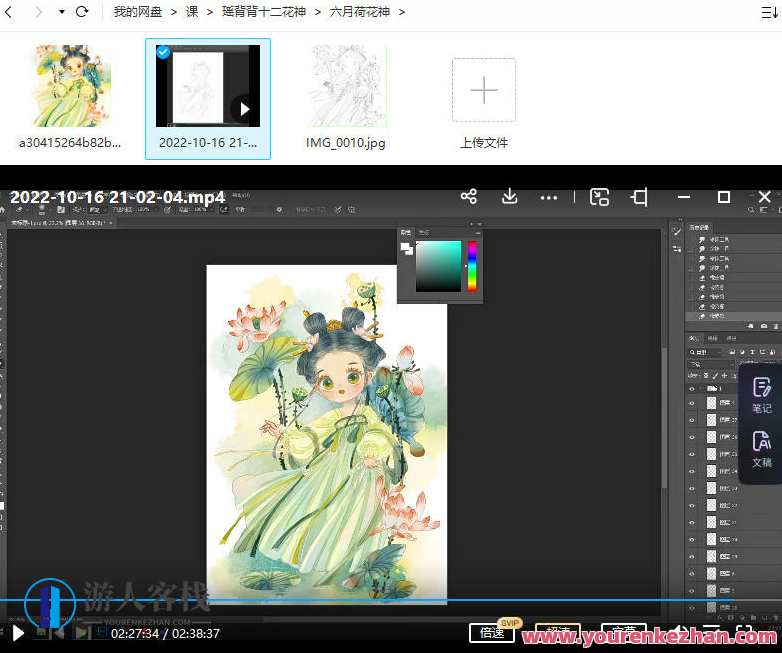Open the 倍速 playback speed options
Image resolution: width=782 pixels, height=653 pixels.
492,633
